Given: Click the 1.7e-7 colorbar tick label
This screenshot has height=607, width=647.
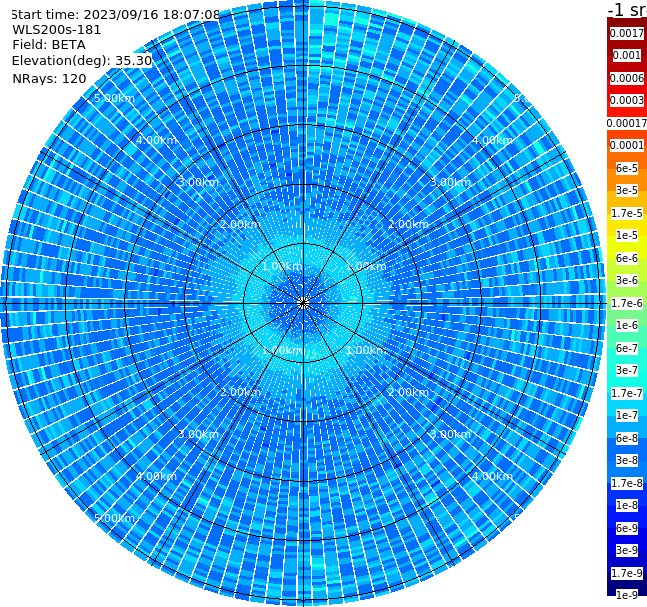Looking at the screenshot, I should [627, 393].
